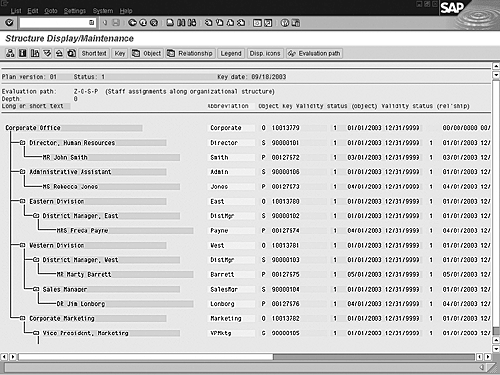This screenshot has height=375, width=500.
Task: Click the Short text button
Action: coord(94,53)
